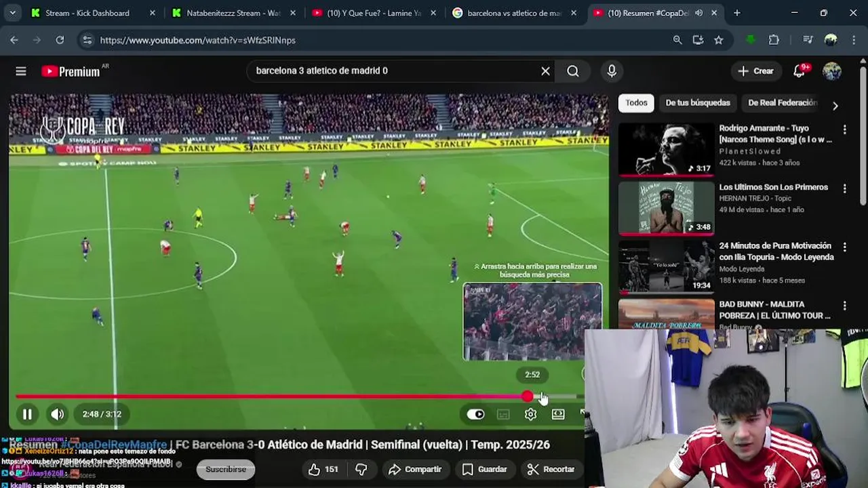
Task: Toggle the autoplay switch
Action: pyautogui.click(x=475, y=414)
